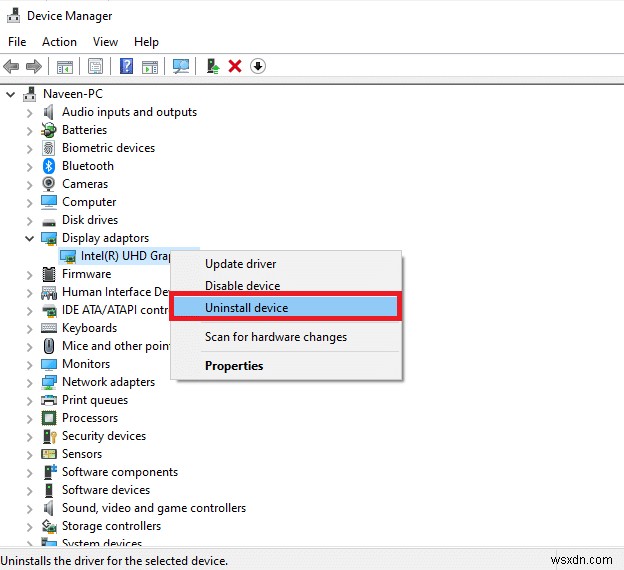This screenshot has width=624, height=570.
Task: Click the Forward arrow toolbar icon
Action: pyautogui.click(x=33, y=66)
